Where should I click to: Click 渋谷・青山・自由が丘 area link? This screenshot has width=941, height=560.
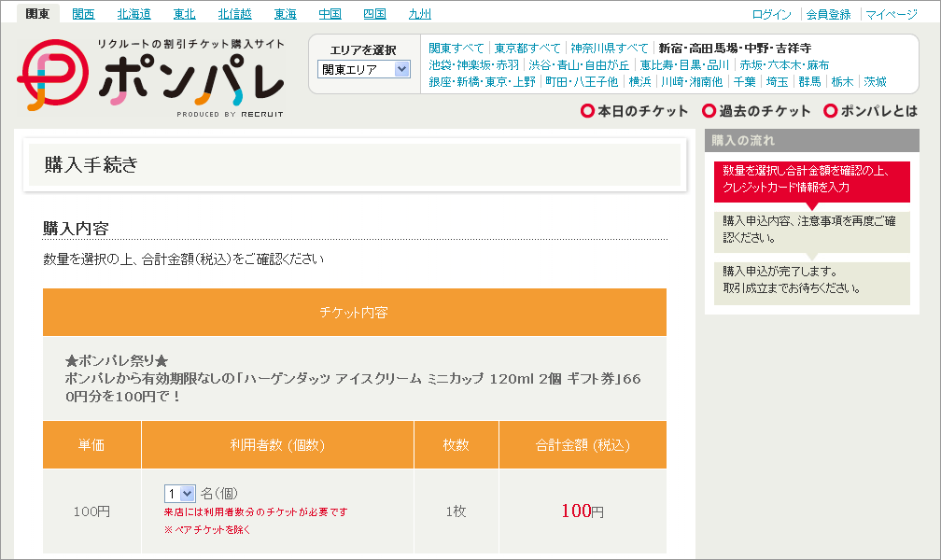pyautogui.click(x=579, y=64)
